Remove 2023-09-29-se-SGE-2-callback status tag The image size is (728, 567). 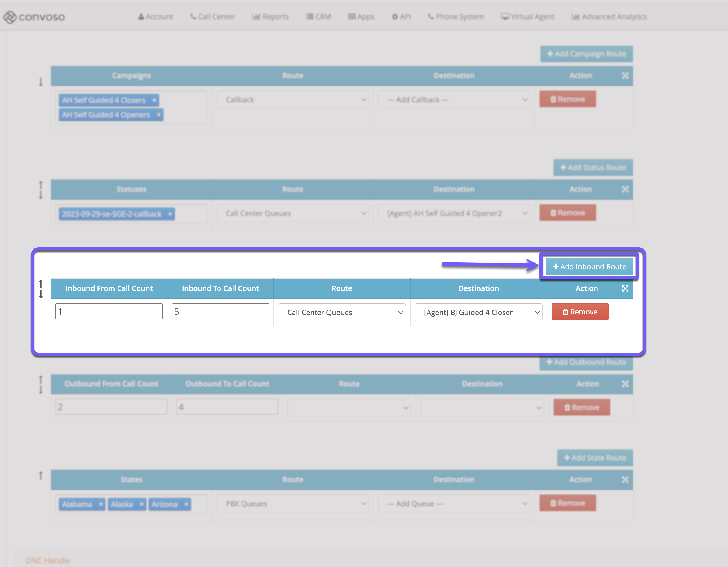pyautogui.click(x=170, y=213)
